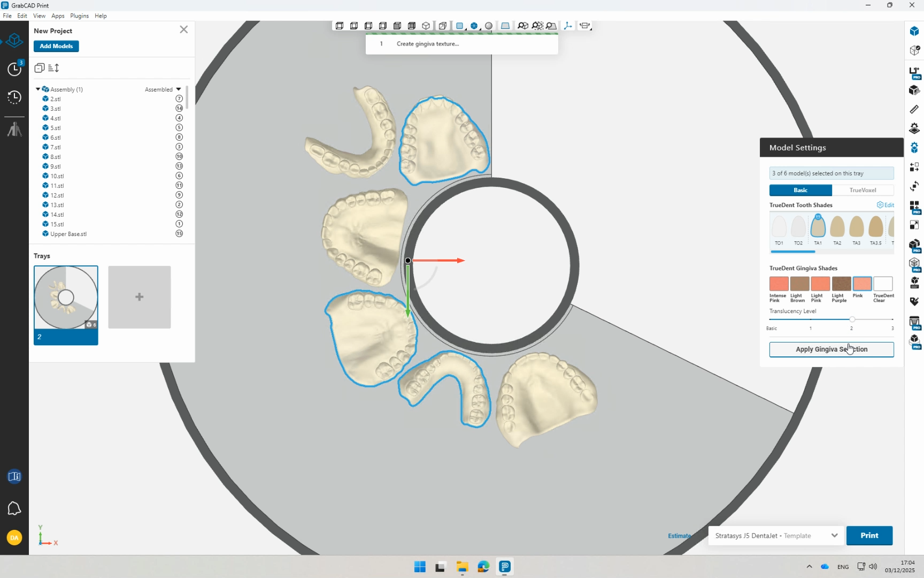Screen dimensions: 924x578
Task: Select the Light Brown gingiva shade swatch
Action: [799, 284]
